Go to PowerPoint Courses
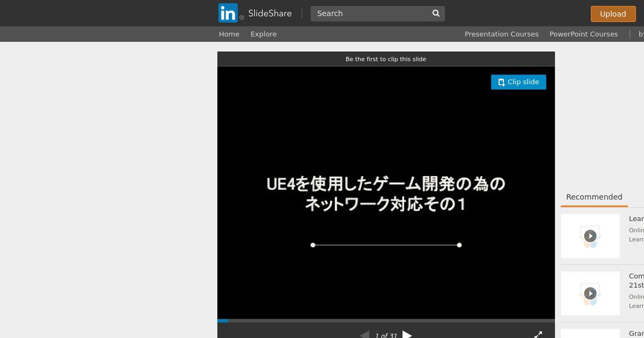 coord(583,34)
